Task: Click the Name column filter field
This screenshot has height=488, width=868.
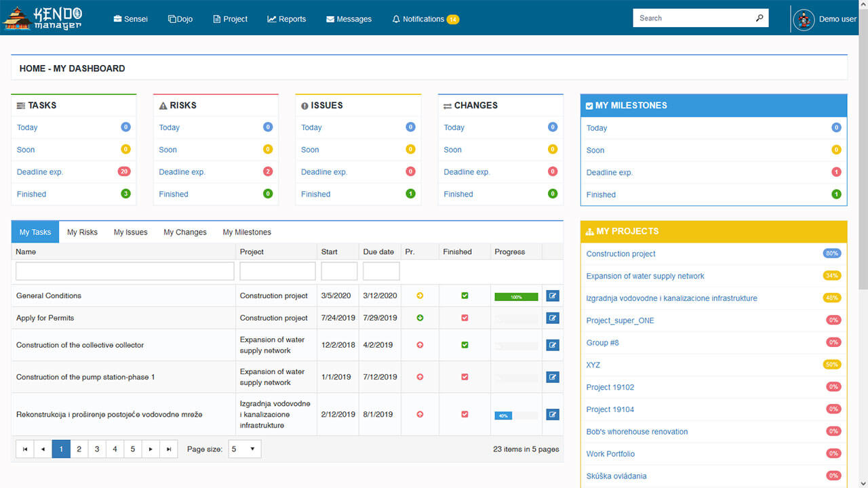Action: (x=125, y=271)
